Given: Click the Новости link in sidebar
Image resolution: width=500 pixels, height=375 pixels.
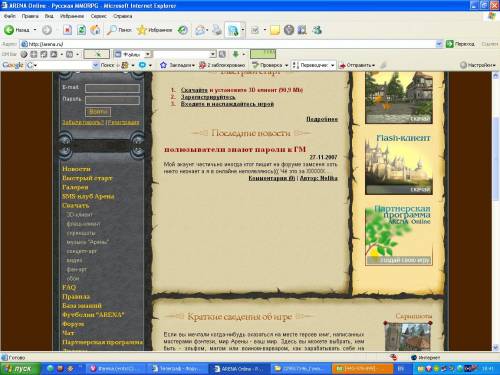Looking at the screenshot, I should tap(76, 169).
